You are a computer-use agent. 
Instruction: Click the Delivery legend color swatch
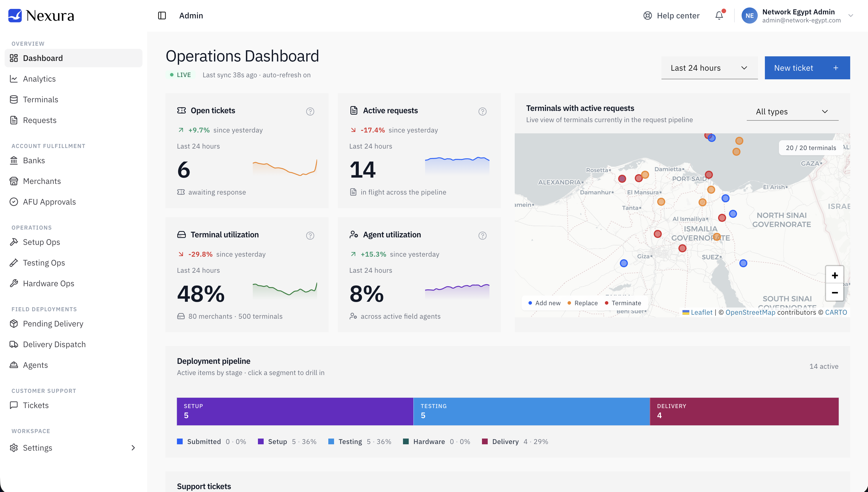point(485,441)
